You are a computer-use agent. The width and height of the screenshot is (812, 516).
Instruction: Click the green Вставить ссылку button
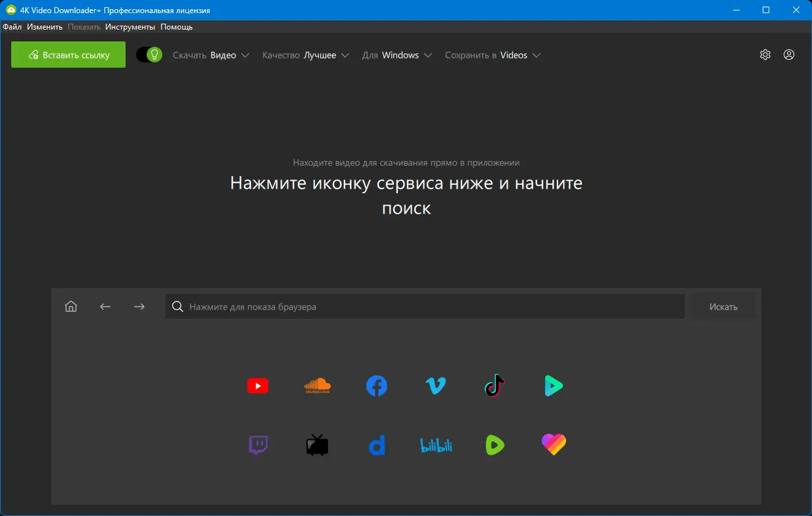[x=68, y=55]
